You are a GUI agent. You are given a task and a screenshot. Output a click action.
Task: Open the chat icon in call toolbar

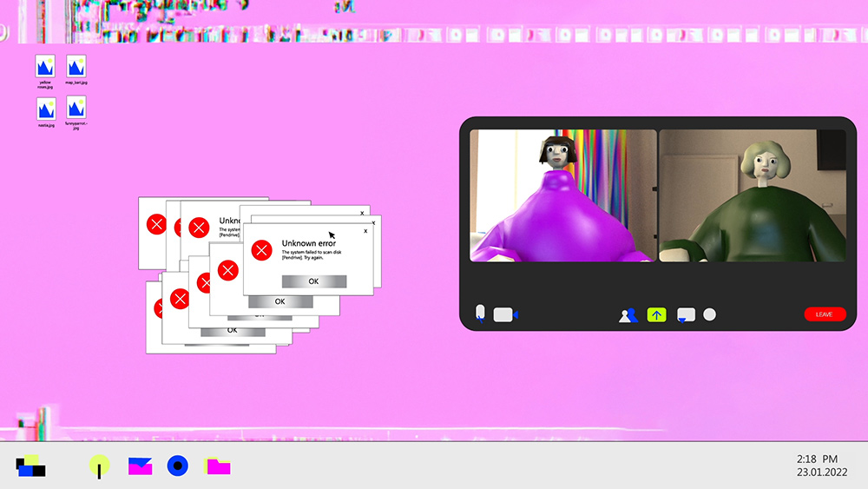click(686, 314)
